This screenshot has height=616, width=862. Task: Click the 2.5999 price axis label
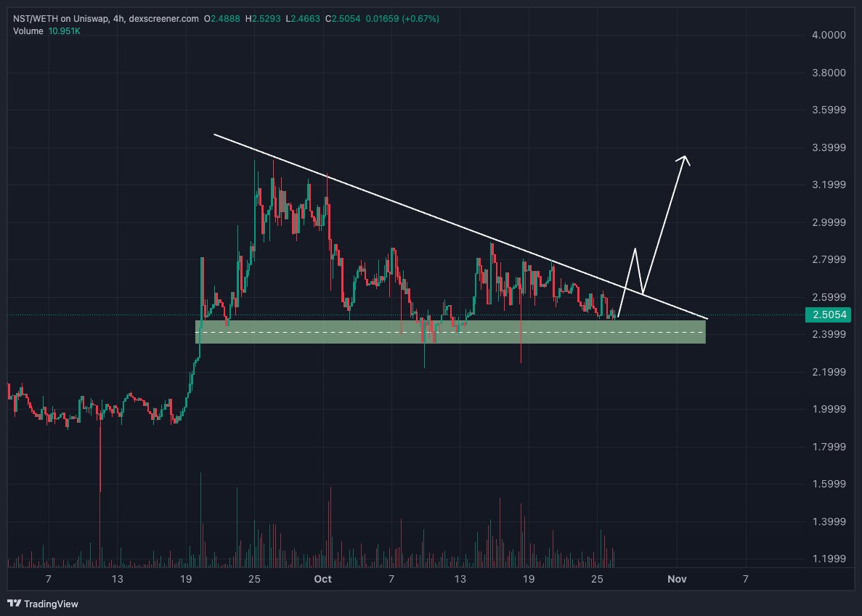[829, 296]
